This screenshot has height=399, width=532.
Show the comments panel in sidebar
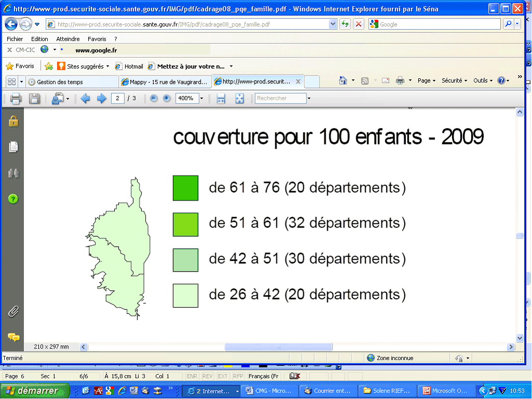[14, 337]
